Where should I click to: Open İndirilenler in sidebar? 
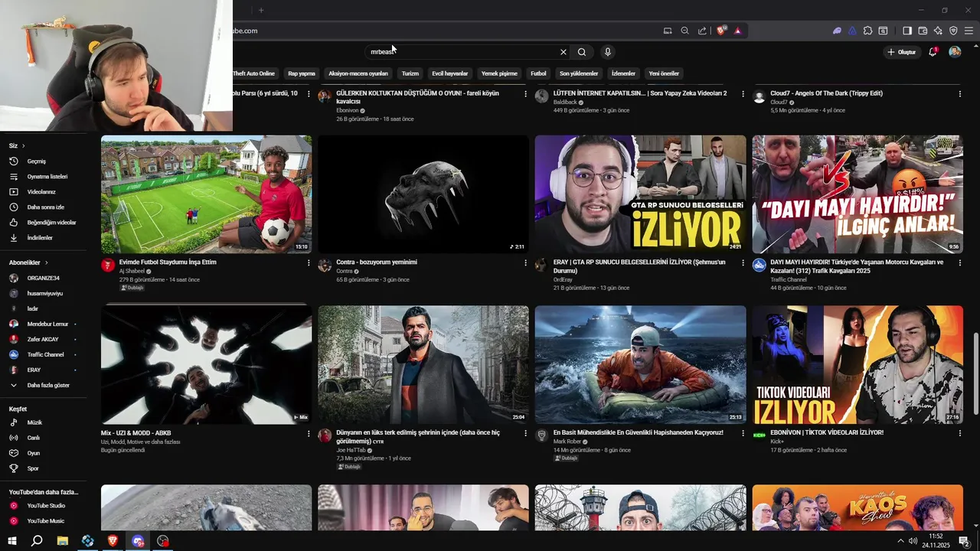[40, 238]
